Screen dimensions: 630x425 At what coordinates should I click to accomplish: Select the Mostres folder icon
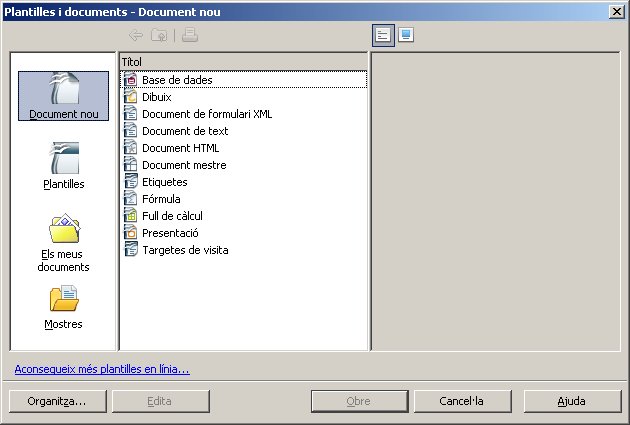[x=63, y=301]
